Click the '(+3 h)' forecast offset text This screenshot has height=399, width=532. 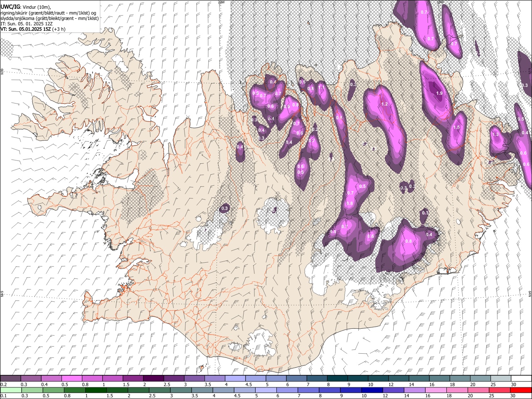[59, 29]
